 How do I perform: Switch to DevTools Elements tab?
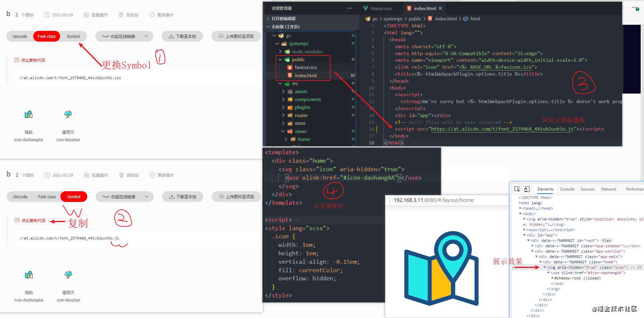545,189
